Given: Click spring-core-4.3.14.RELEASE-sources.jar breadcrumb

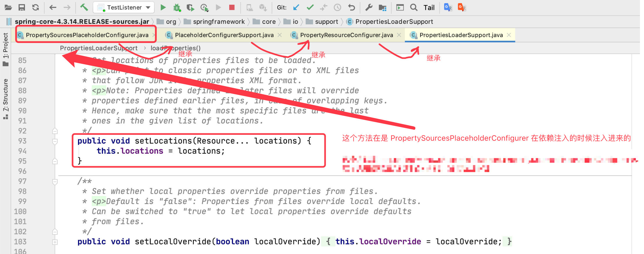Looking at the screenshot, I should coord(82,22).
